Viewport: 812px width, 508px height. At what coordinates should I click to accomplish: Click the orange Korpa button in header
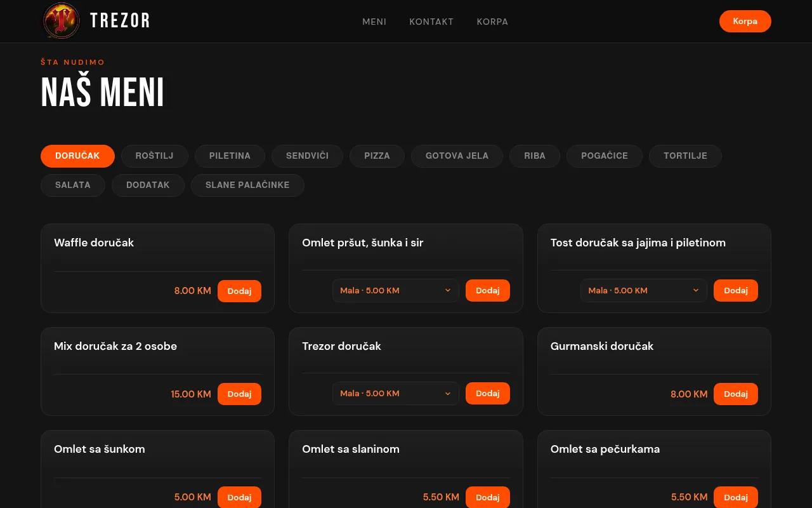(x=745, y=21)
